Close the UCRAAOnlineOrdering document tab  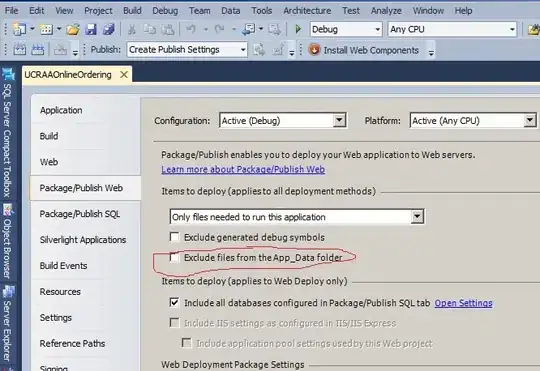click(x=124, y=74)
